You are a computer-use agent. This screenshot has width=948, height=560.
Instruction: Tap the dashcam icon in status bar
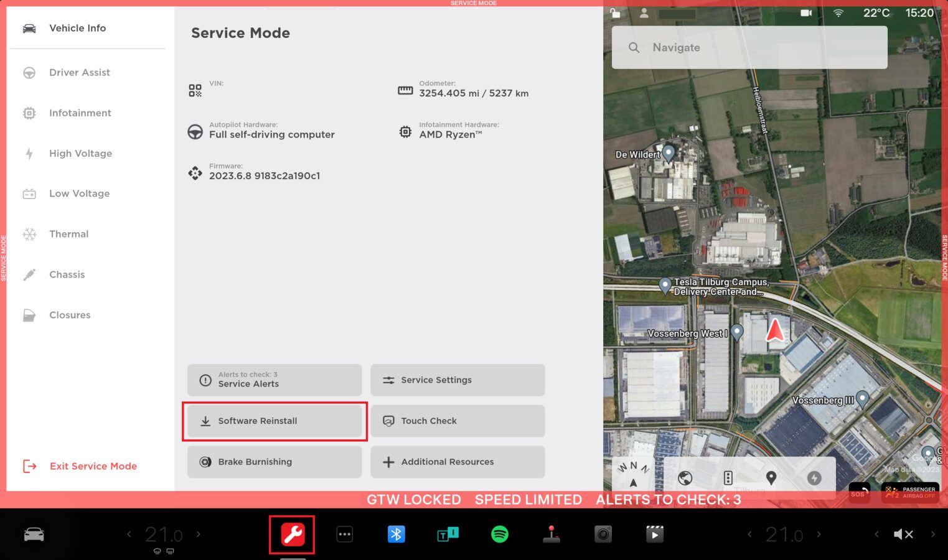(x=806, y=13)
